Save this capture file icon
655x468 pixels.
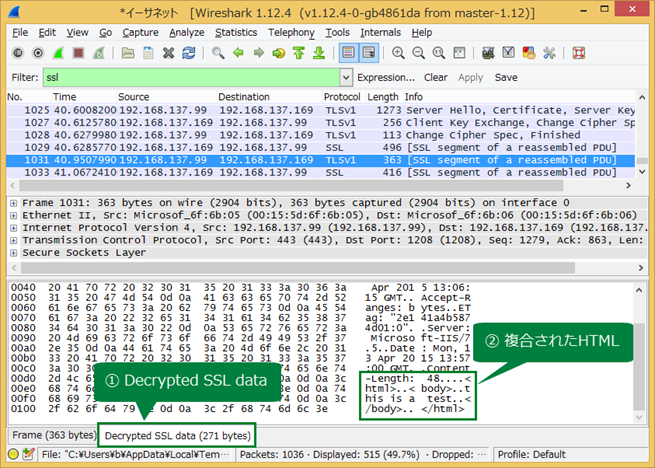coord(148,53)
